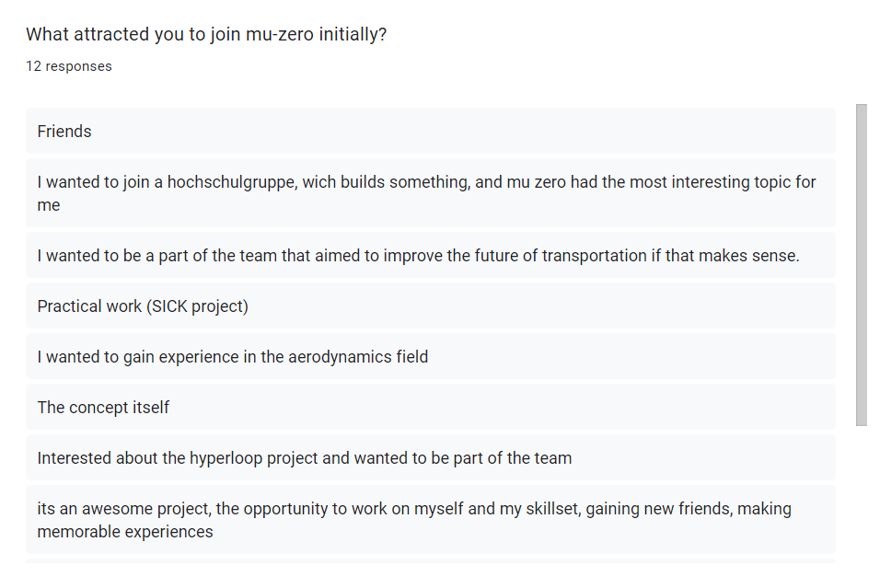Click the 'Practical work (SICK project)' response
The height and width of the screenshot is (588, 880).
pos(143,306)
